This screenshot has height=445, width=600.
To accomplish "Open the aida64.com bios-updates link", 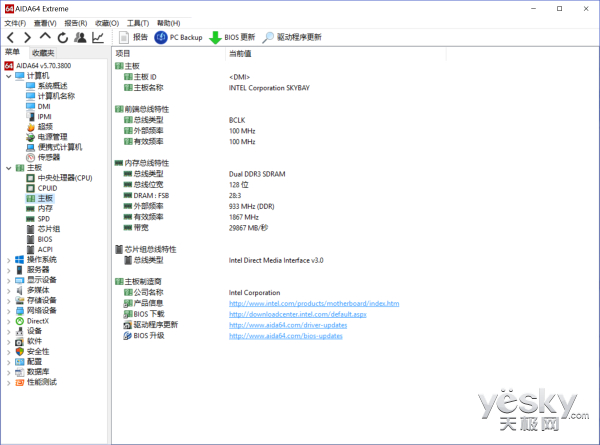I will (x=285, y=336).
